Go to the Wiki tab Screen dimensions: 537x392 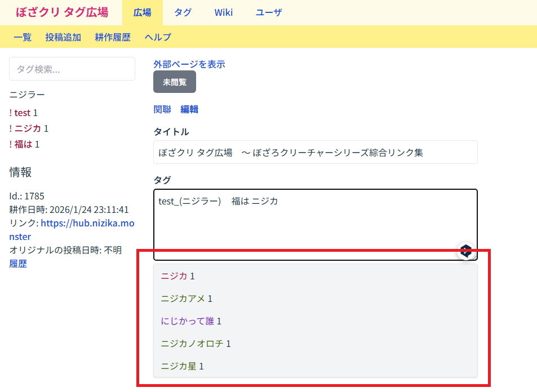(223, 12)
